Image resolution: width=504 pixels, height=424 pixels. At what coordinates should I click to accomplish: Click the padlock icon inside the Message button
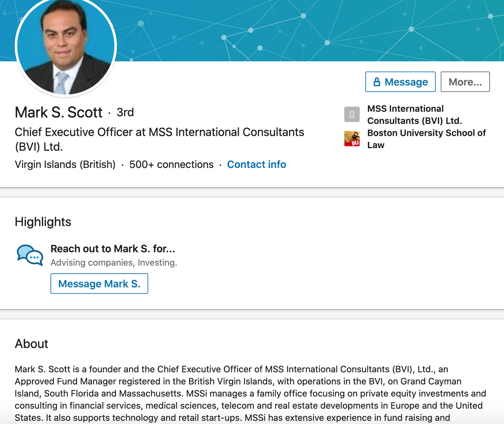click(378, 81)
